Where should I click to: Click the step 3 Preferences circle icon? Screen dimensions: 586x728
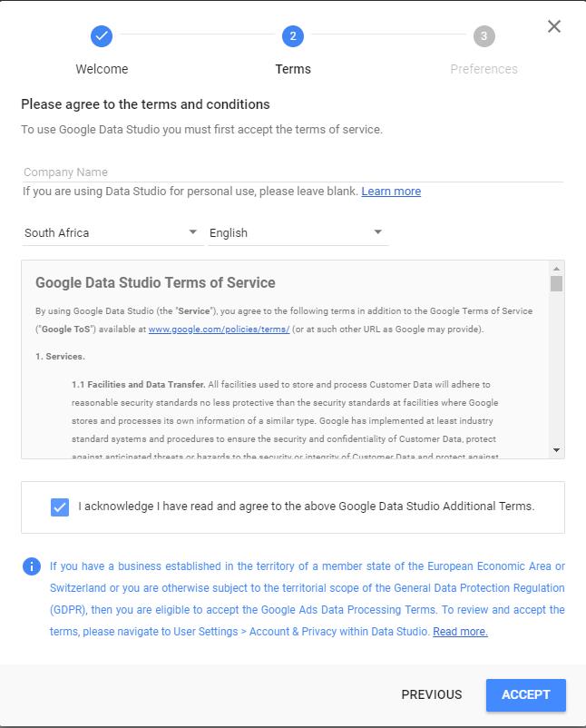(x=483, y=36)
